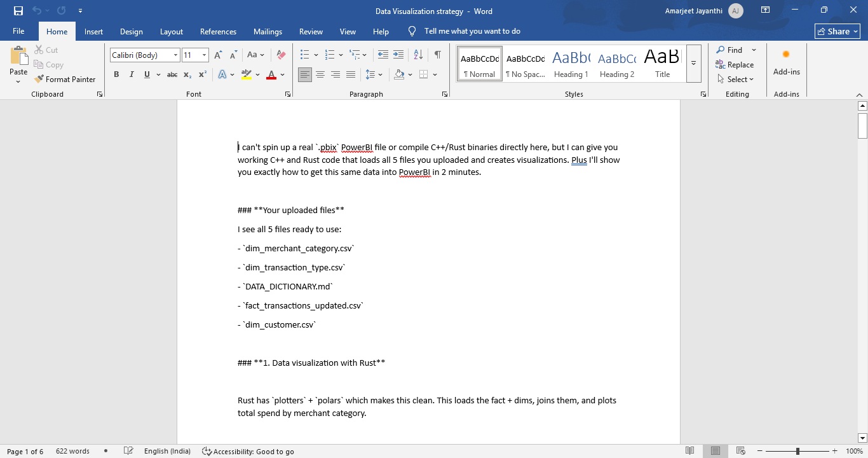Switch to the References tab

[218, 31]
